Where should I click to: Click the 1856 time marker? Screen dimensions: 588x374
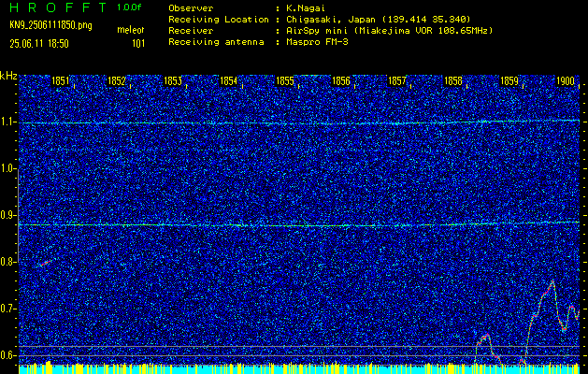pos(341,80)
